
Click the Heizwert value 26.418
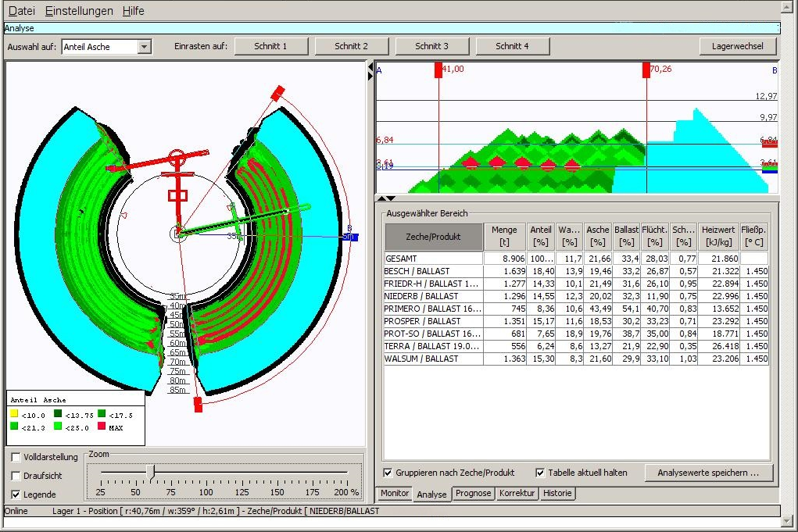click(x=725, y=346)
